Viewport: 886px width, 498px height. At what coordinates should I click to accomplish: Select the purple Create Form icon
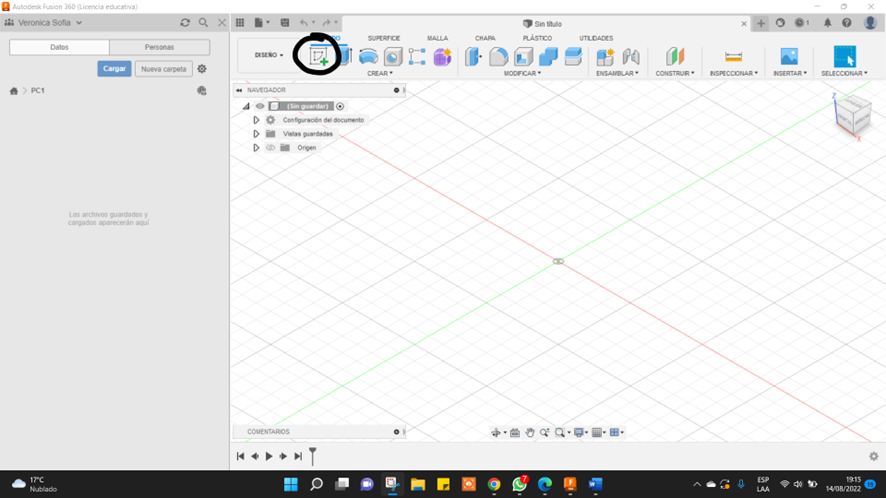pos(442,57)
